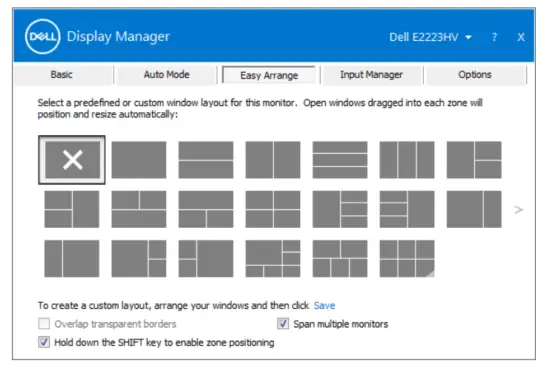Choose the six-zone grid layout with folded corner
550x366 pixels.
coord(407,259)
